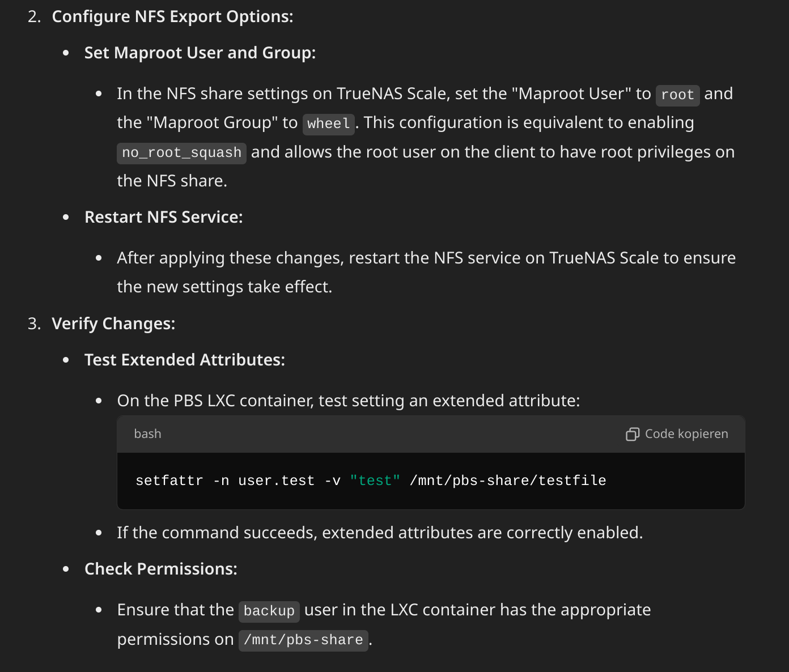Click the Test Extended Attributes heading
This screenshot has width=789, height=672.
[x=185, y=360]
